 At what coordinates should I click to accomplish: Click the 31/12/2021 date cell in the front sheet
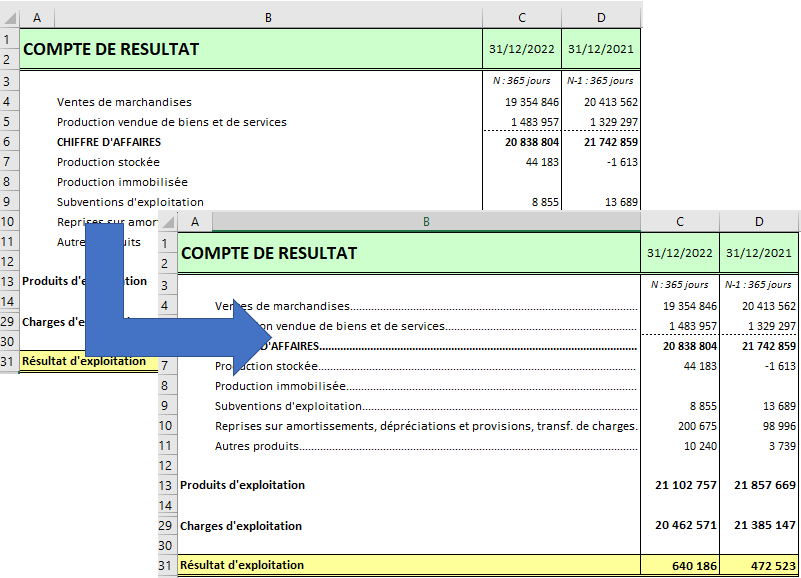pos(759,253)
